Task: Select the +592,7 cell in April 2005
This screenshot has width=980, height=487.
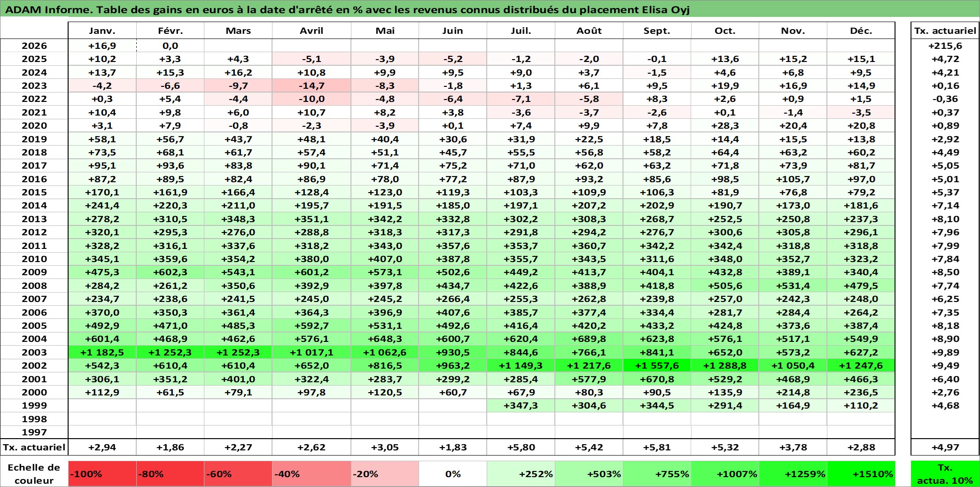Action: 311,325
